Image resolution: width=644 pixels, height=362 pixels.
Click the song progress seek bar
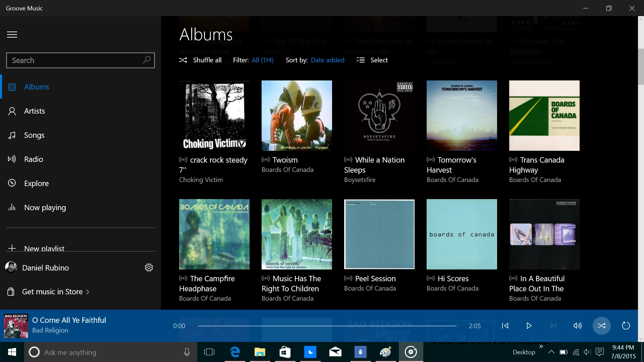(327, 325)
